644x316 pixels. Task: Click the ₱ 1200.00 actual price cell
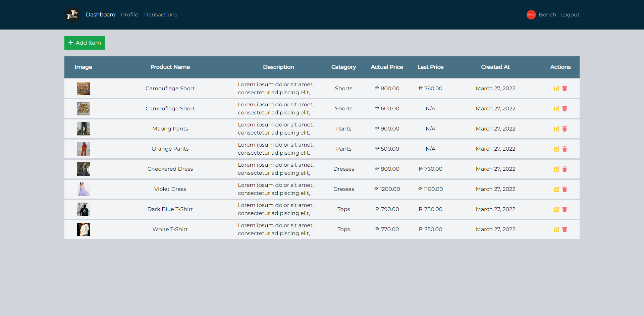pyautogui.click(x=387, y=189)
